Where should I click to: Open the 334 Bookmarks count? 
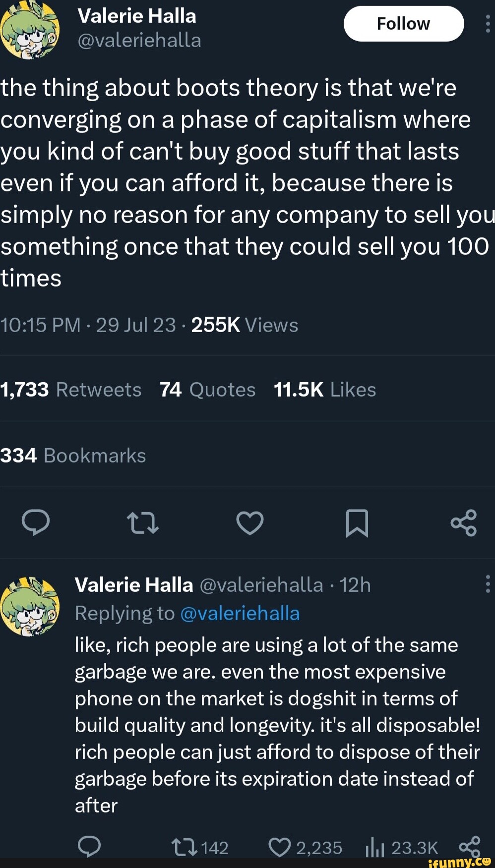[x=73, y=455]
